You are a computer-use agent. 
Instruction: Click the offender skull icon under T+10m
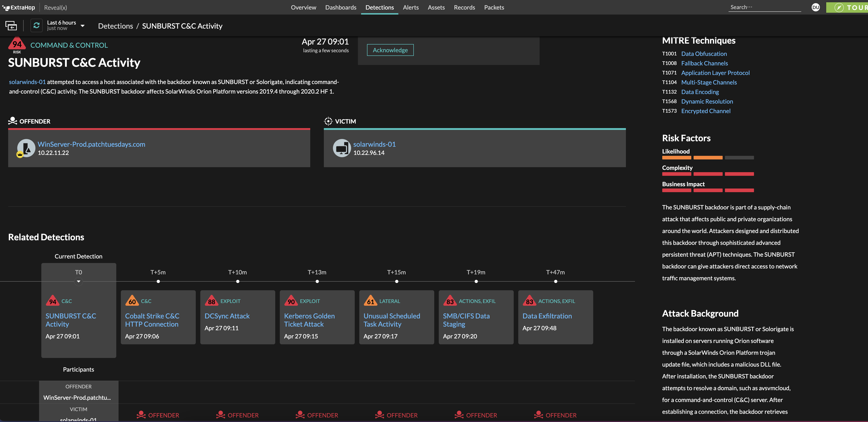221,415
